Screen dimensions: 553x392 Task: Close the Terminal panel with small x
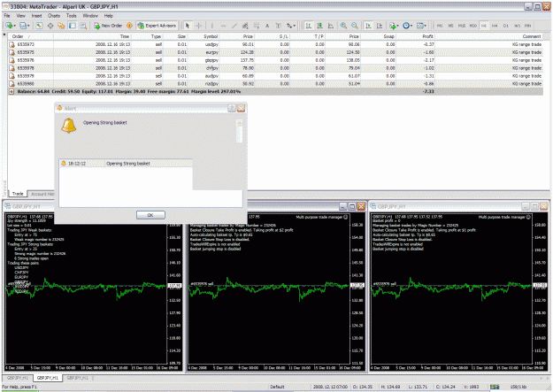tap(4, 35)
